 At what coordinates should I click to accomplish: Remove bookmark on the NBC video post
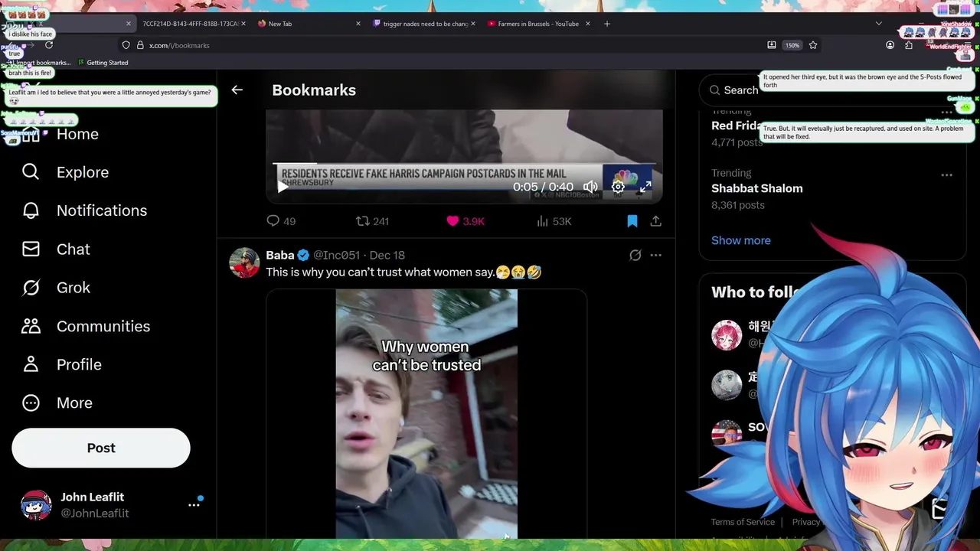(x=632, y=221)
